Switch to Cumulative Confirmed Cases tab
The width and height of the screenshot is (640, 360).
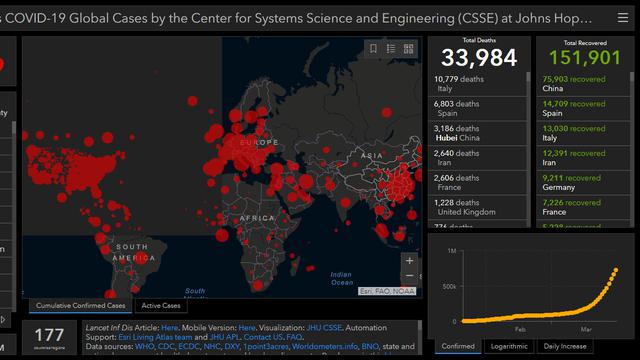(80, 305)
